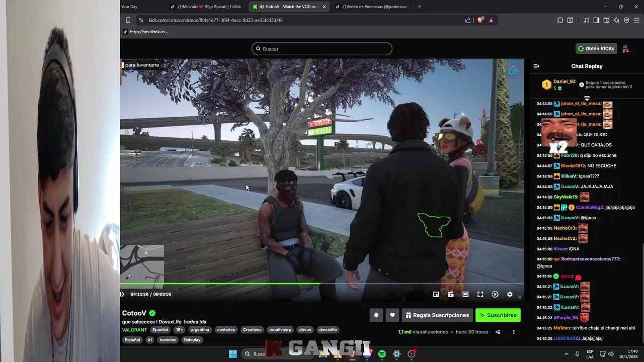Show hidden system tray icons chevron
The width and height of the screenshot is (644, 362).
click(566, 354)
